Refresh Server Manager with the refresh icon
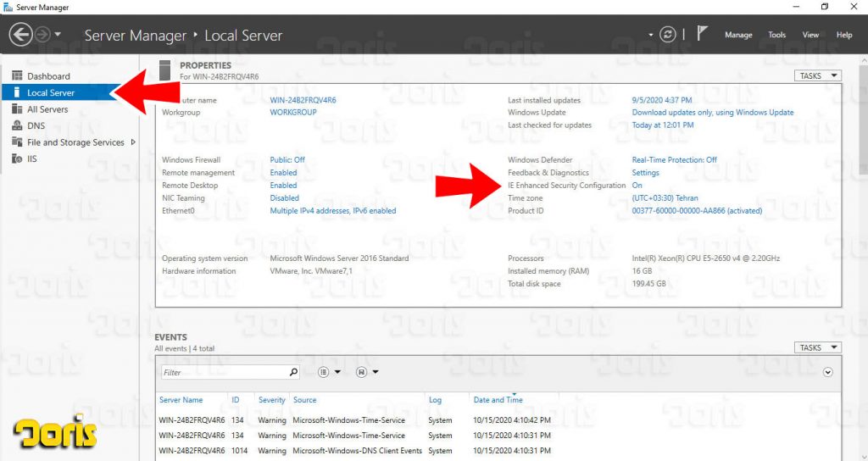Screen dimensions: 868x461 (668, 34)
